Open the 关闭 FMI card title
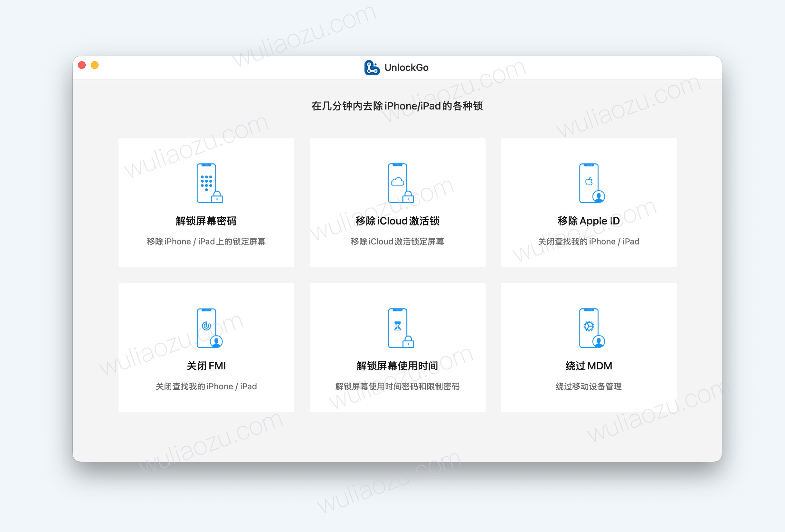The width and height of the screenshot is (785, 532). point(206,366)
